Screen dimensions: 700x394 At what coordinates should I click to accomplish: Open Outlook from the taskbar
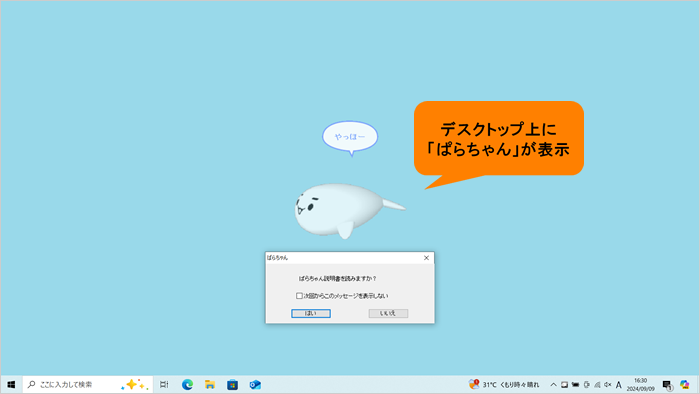point(255,384)
